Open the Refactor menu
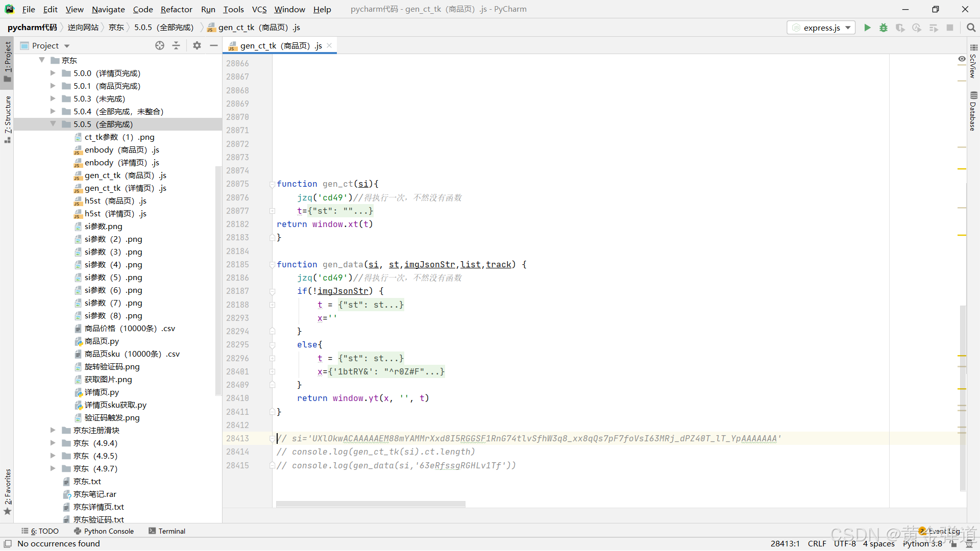This screenshot has height=551, width=980. tap(176, 9)
